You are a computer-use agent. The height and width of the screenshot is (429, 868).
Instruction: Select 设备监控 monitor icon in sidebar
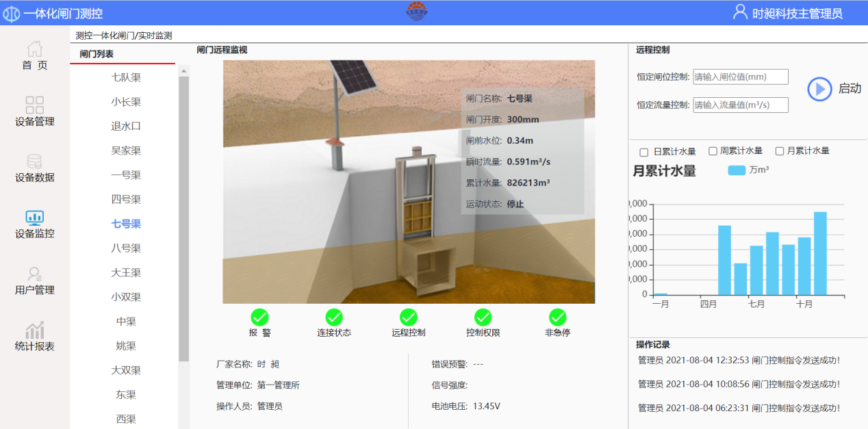35,218
